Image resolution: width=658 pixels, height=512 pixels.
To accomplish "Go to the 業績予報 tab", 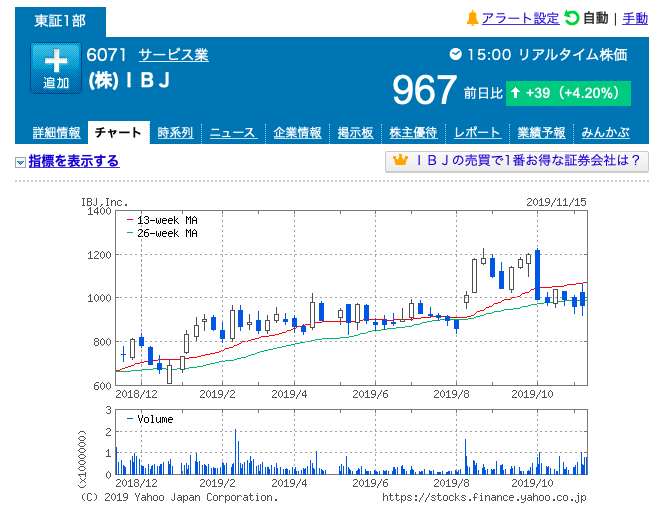I will pyautogui.click(x=541, y=133).
